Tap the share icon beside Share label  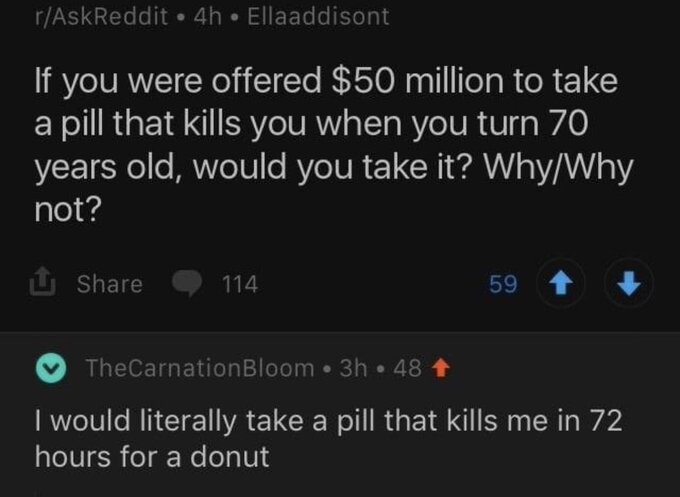coord(42,281)
